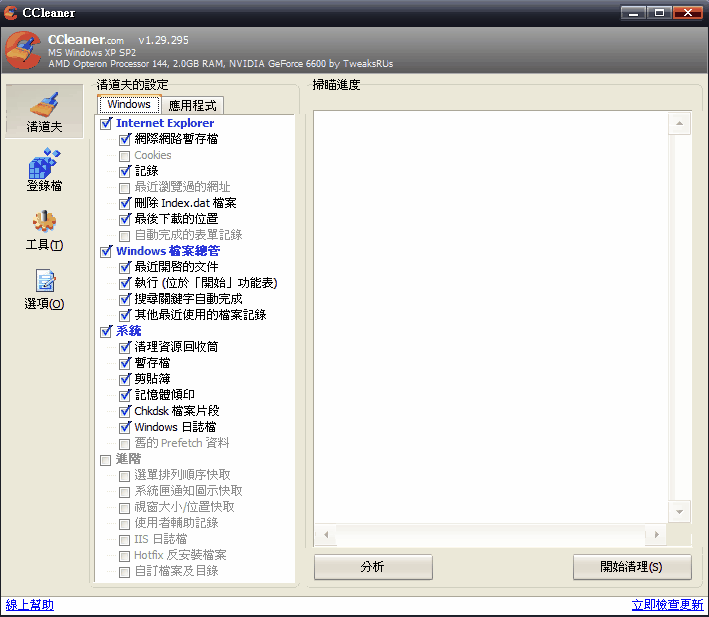
Task: Uncheck 執行 (位於「開始」功能表) checkbox
Action: click(125, 283)
